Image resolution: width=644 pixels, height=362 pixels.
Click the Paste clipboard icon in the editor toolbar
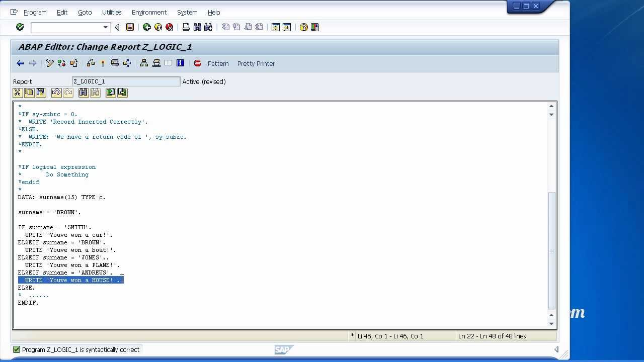click(x=41, y=93)
